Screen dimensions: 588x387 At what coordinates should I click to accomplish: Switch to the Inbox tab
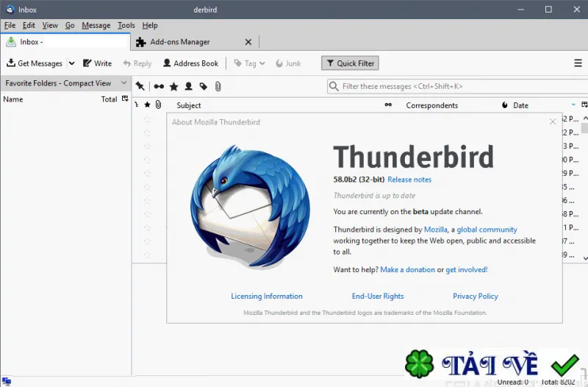point(65,42)
